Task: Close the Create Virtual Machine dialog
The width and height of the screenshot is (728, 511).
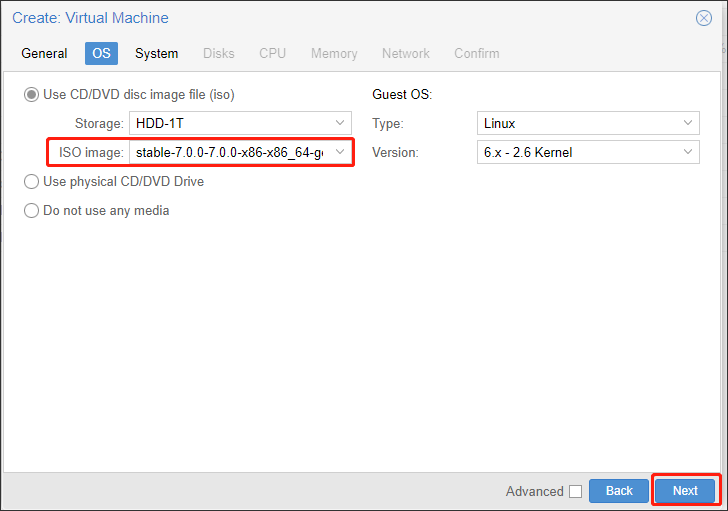Action: 703,18
